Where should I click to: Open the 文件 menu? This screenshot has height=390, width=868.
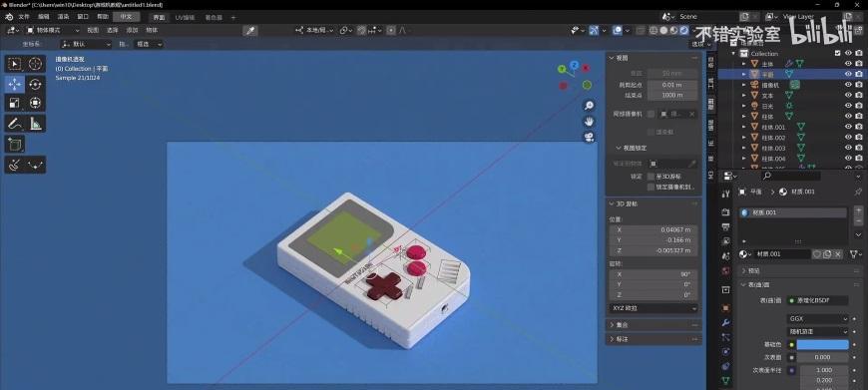(x=24, y=17)
